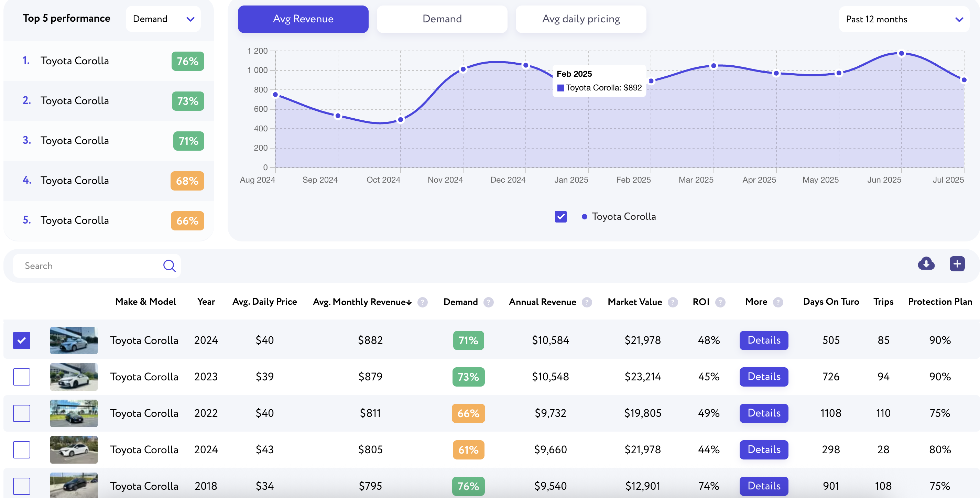Click the Days On Turo column header
The image size is (980, 498).
831,302
